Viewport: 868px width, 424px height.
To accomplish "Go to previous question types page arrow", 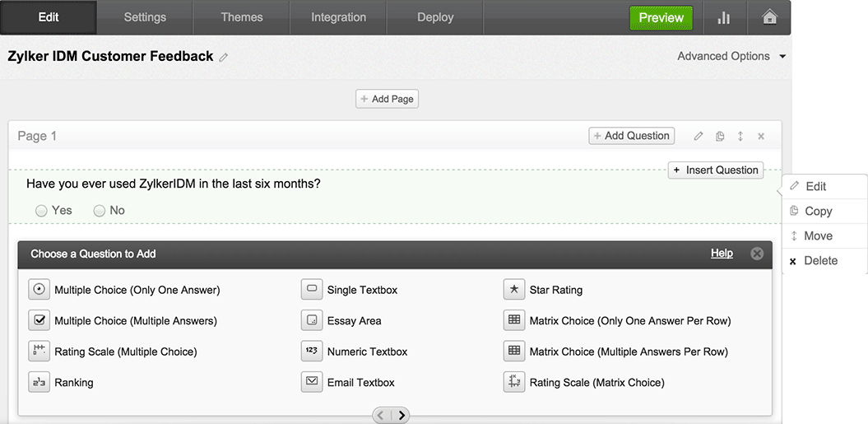I will click(x=382, y=415).
